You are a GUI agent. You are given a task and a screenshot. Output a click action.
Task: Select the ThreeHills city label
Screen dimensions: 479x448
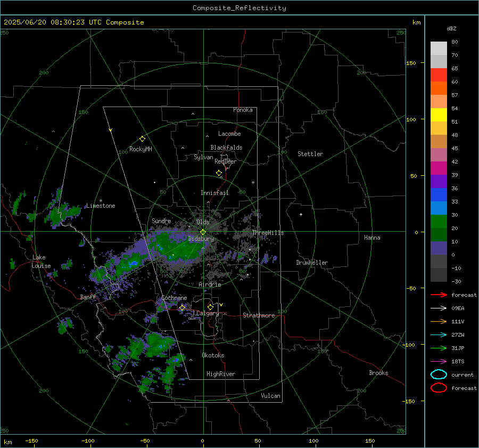tap(268, 233)
